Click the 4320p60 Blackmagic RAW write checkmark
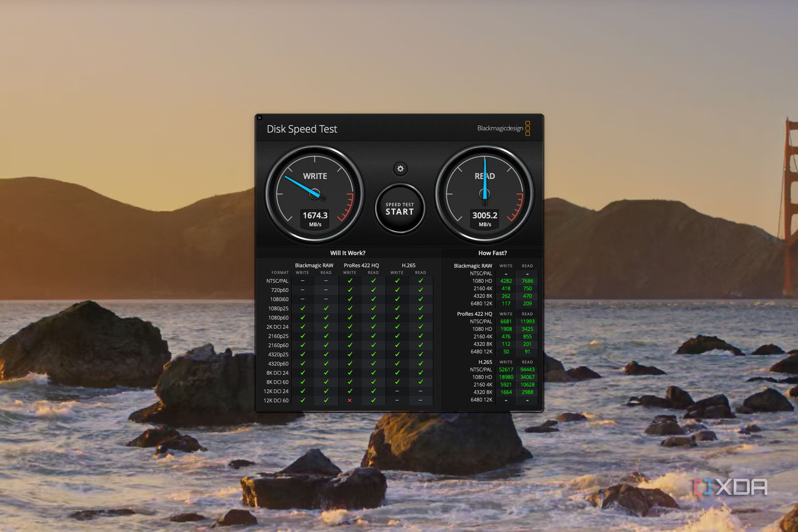 tap(303, 364)
